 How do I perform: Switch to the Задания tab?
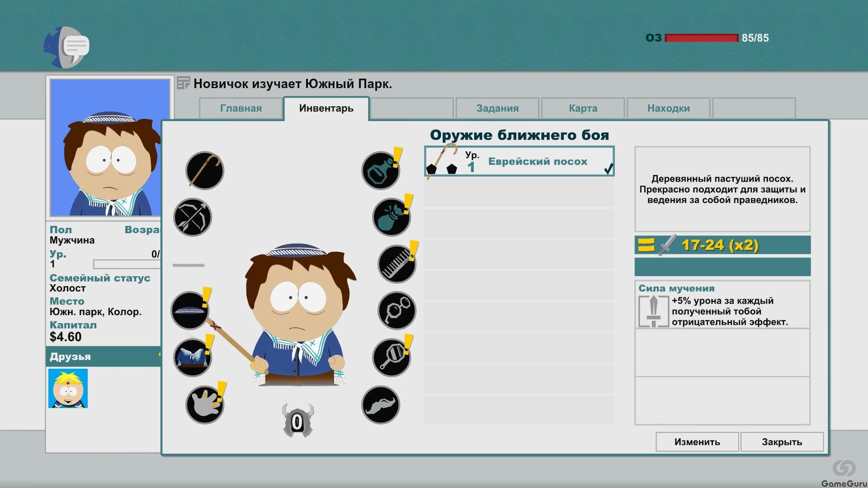497,108
